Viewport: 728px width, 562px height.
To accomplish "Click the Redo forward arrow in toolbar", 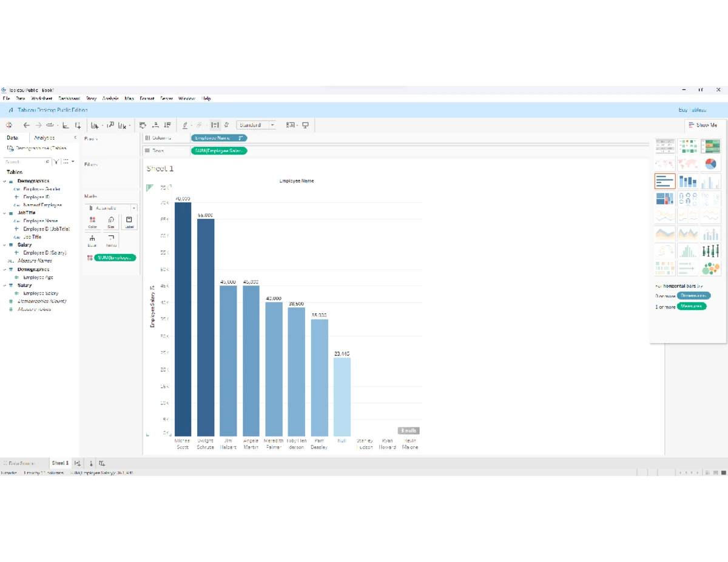I will [38, 125].
